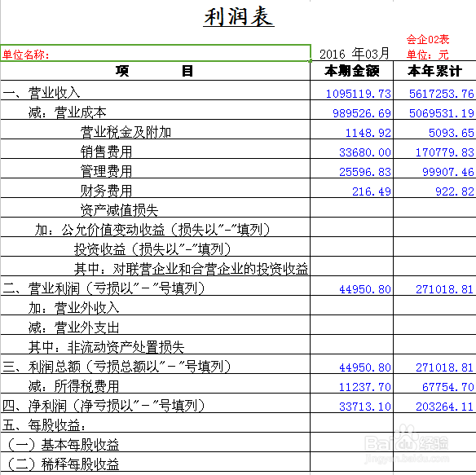Click the 减：营业成本 row label
This screenshot has height=475, width=476.
67,112
